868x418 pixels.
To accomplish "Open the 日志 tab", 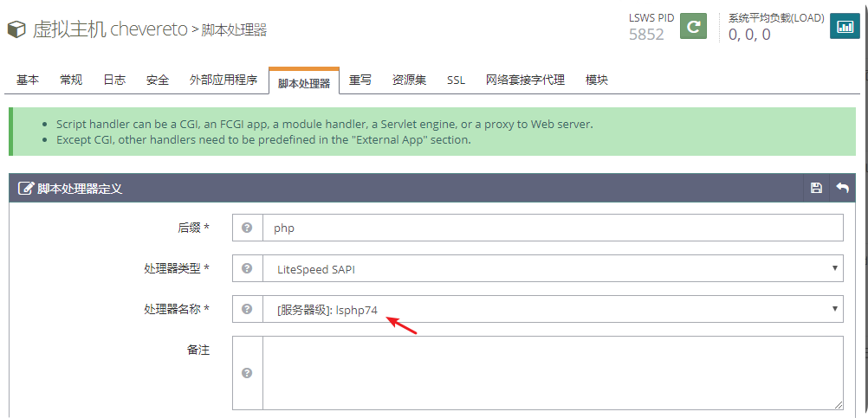I will (x=114, y=80).
